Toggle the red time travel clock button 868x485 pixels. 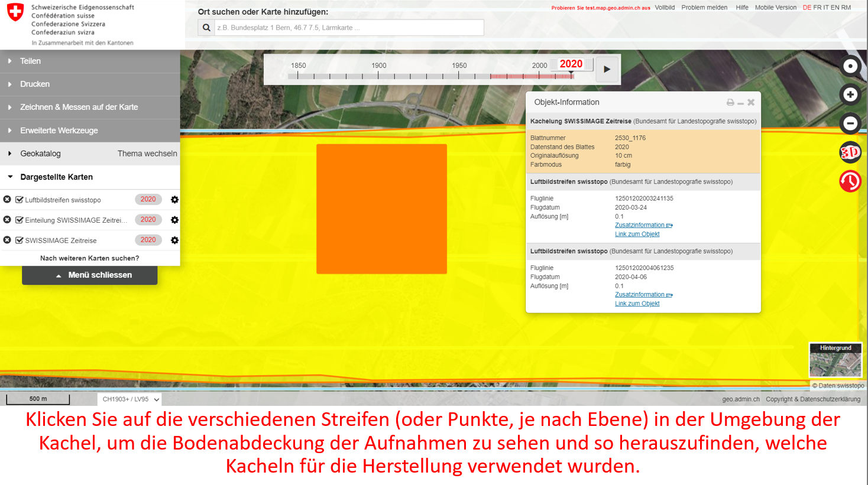(850, 181)
